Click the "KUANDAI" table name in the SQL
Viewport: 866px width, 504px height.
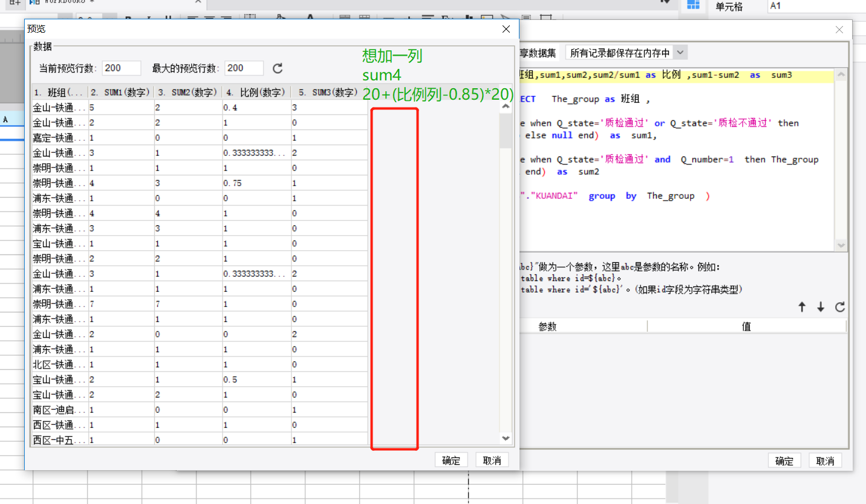click(553, 196)
